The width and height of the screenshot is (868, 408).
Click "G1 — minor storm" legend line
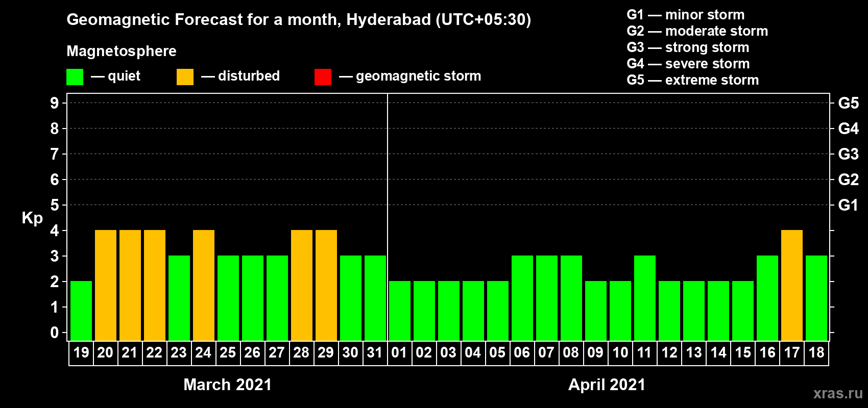[x=686, y=15]
